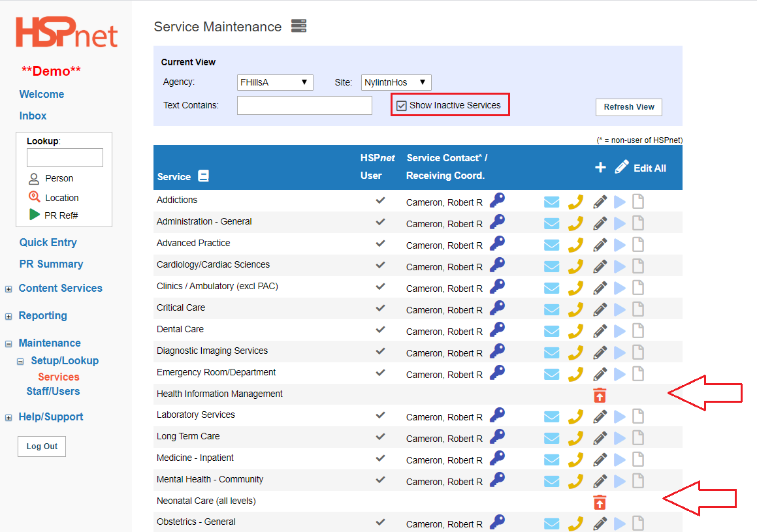Open the Site dropdown
Image resolution: width=757 pixels, height=532 pixels.
tap(396, 82)
